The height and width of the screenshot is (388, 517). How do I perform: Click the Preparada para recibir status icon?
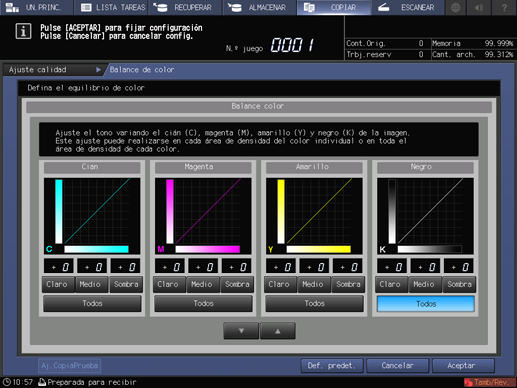(42, 382)
